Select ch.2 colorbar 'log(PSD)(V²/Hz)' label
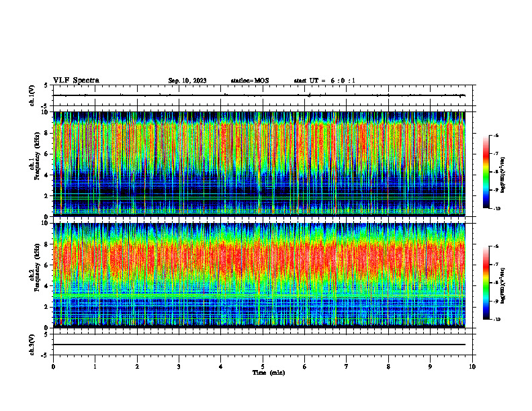 click(503, 285)
